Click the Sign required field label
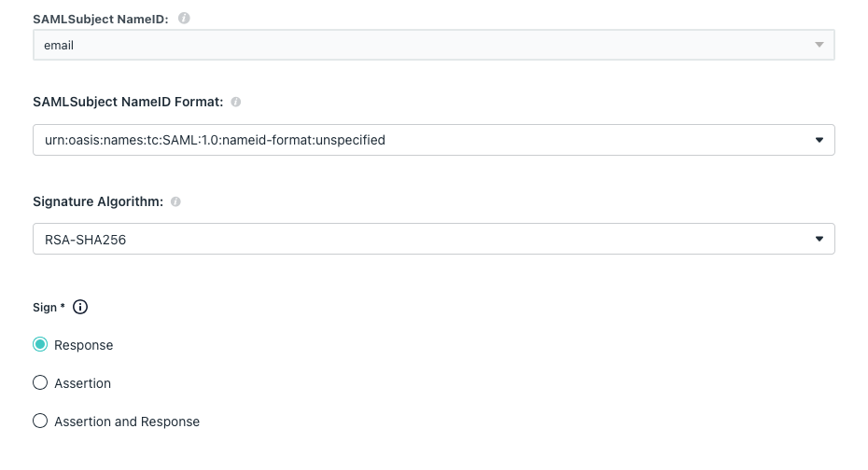Screen dimensions: 868x470 [x=49, y=307]
